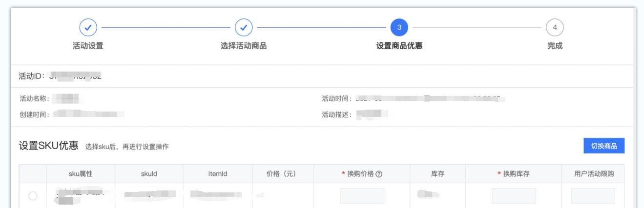
Task: Click the 活动时间 label
Action: point(337,99)
